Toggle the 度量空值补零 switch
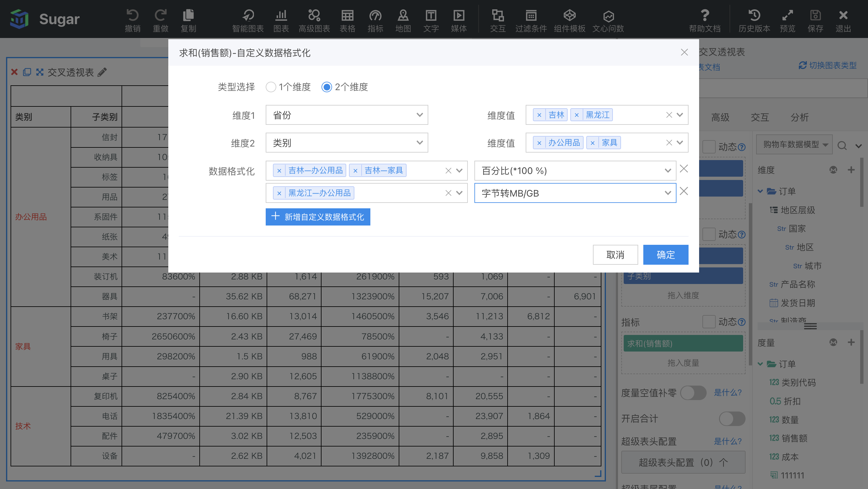Image resolution: width=868 pixels, height=489 pixels. [x=693, y=393]
